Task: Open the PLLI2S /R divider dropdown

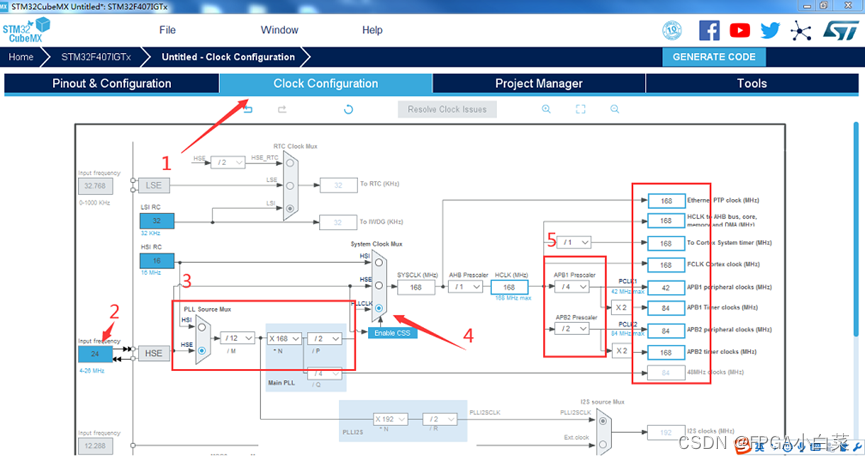Action: [440, 419]
